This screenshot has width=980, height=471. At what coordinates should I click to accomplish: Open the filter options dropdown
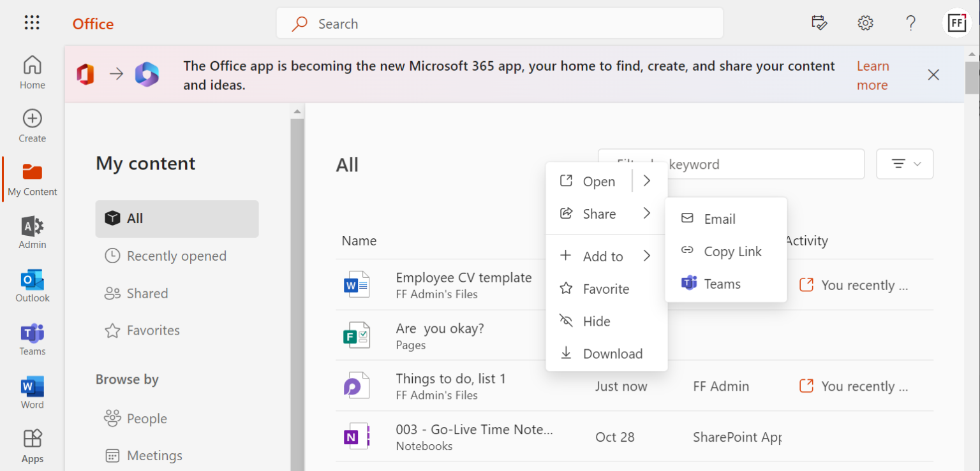905,164
